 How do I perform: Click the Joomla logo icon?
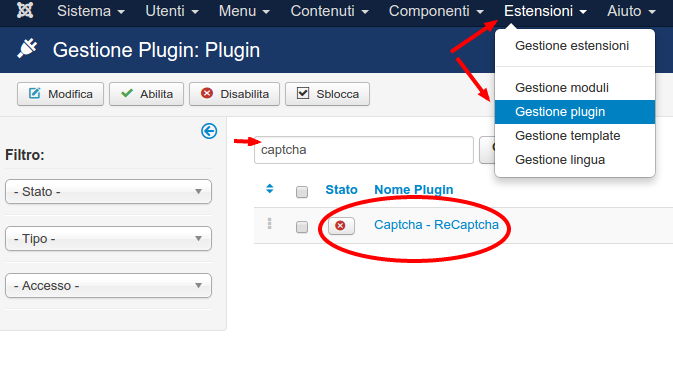25,10
